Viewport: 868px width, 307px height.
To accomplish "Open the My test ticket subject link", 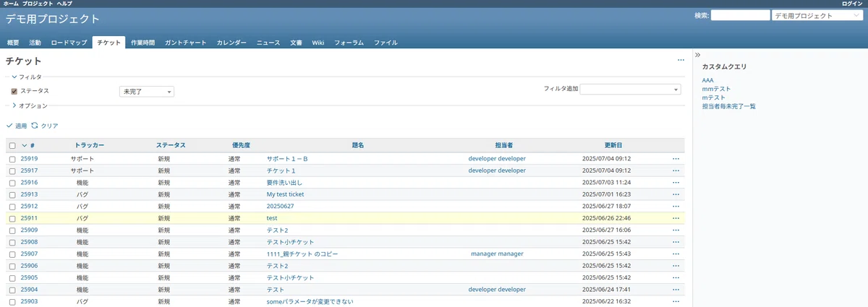I will (x=285, y=194).
